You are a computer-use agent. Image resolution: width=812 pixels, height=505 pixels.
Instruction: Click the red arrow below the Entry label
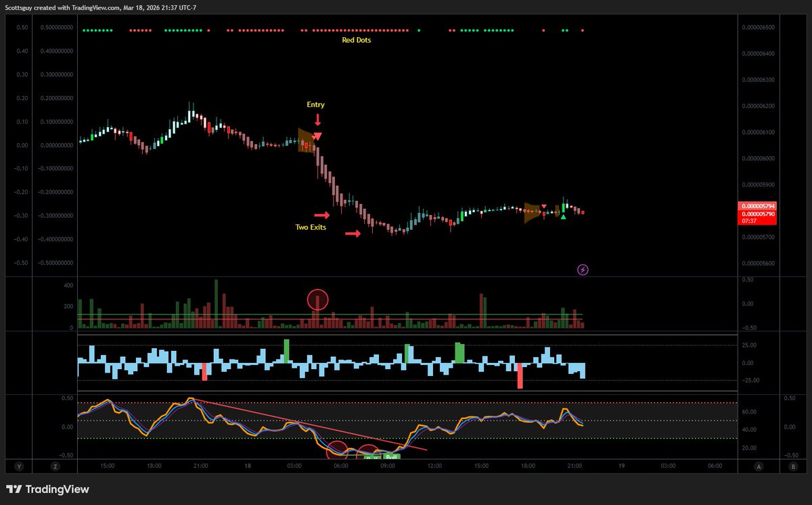pos(318,120)
